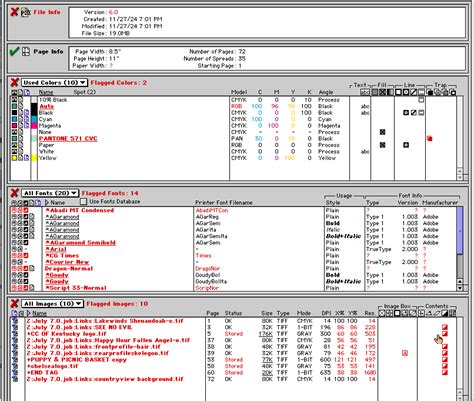Image resolution: width=474 pixels, height=401 pixels.
Task: Click the last Contents header icon
Action: [452, 313]
